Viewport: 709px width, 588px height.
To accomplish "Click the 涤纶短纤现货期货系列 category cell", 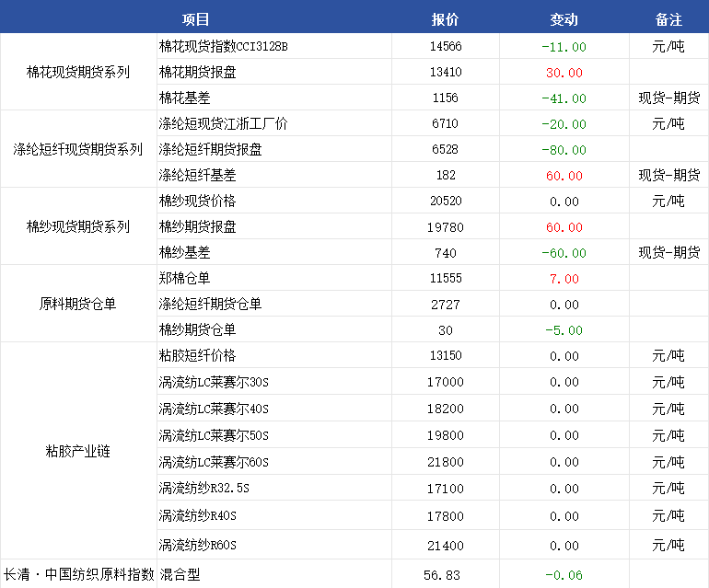I will click(78, 149).
